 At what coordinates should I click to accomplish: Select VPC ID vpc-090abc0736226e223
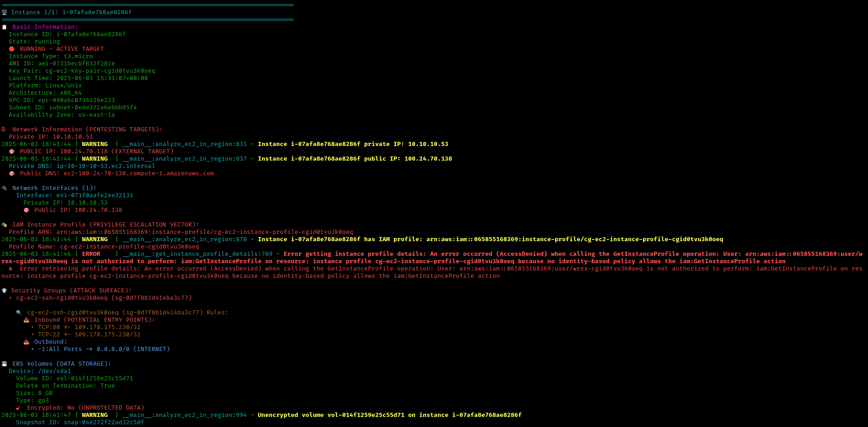[62, 100]
